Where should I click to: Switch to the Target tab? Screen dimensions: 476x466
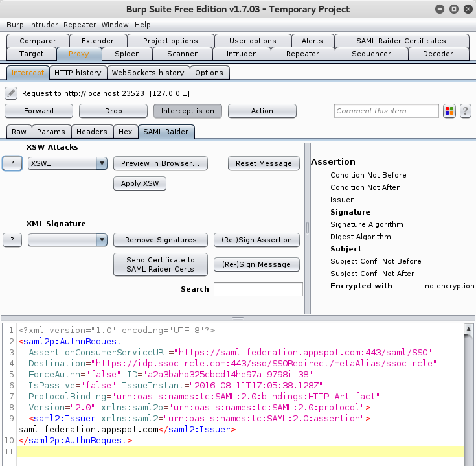pyautogui.click(x=31, y=54)
